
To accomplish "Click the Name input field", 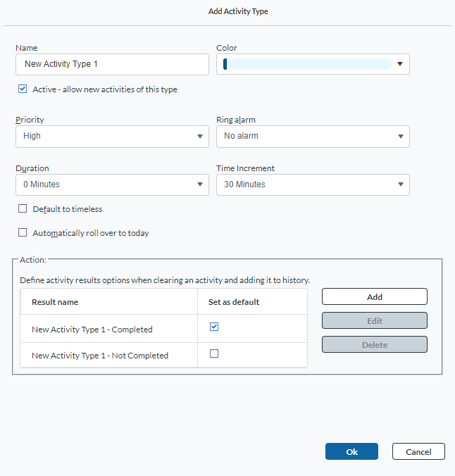I will coord(112,64).
